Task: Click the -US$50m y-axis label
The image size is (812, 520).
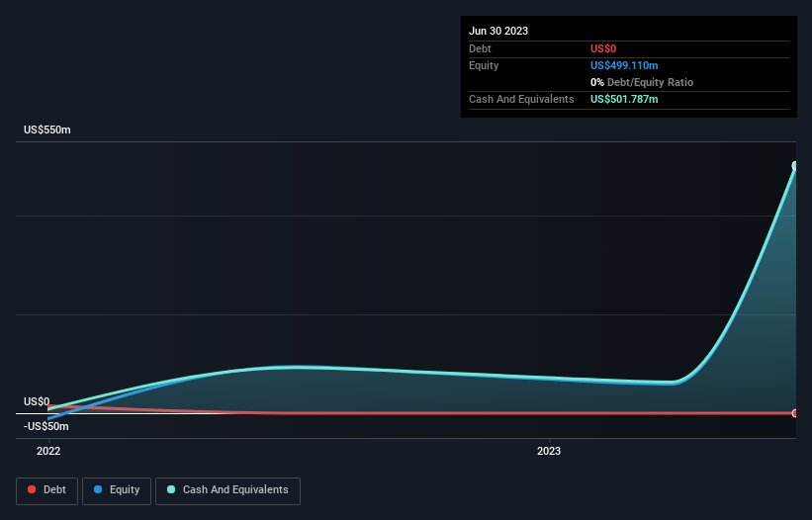Action: click(x=46, y=426)
